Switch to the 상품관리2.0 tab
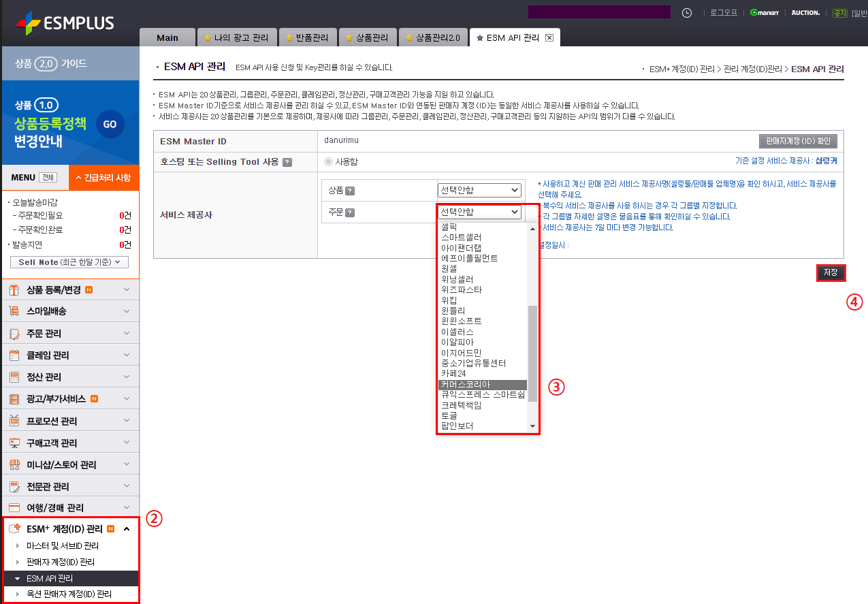The width and height of the screenshot is (868, 604). coord(434,38)
